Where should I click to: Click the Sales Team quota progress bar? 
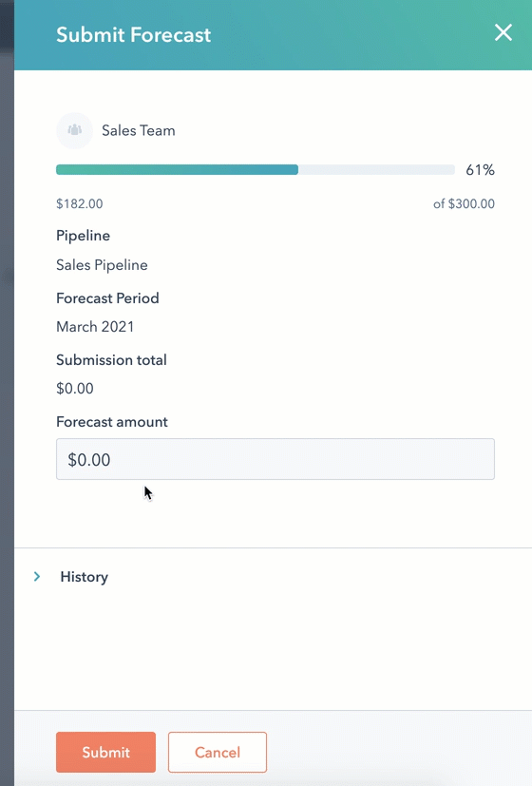255,170
